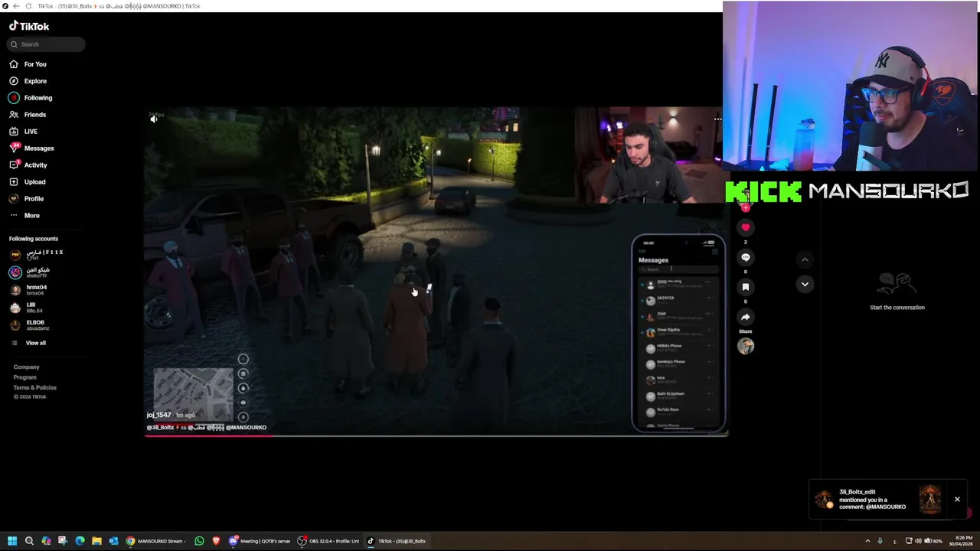Expand hidden system tray icons
Viewport: 980px width, 551px height.
click(x=867, y=541)
